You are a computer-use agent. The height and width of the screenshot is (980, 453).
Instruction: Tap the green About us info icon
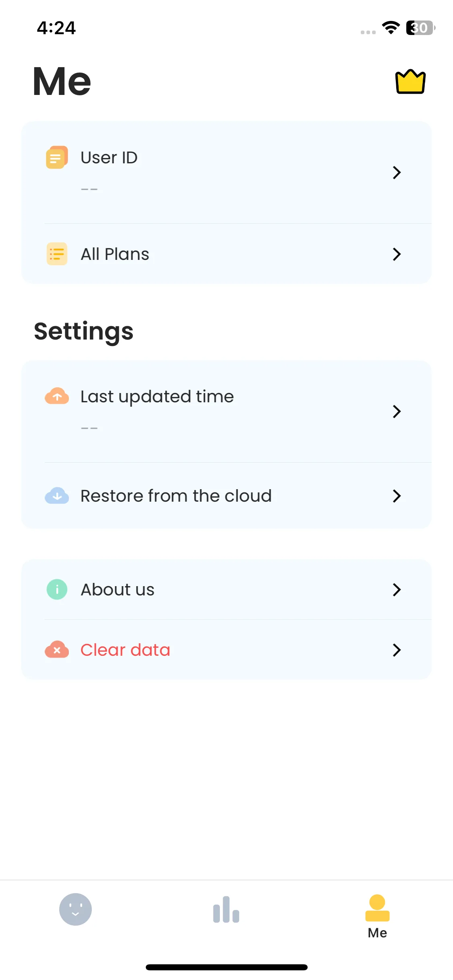(x=57, y=589)
